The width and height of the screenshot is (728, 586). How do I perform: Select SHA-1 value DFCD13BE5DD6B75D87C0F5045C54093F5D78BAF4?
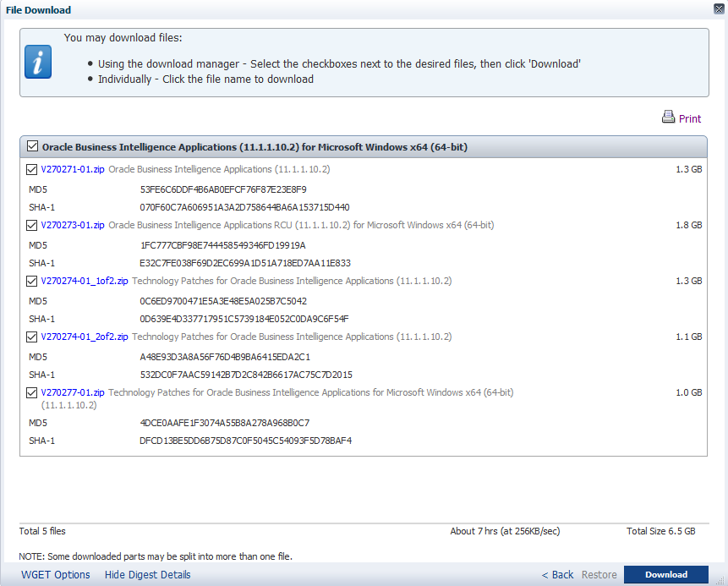245,441
